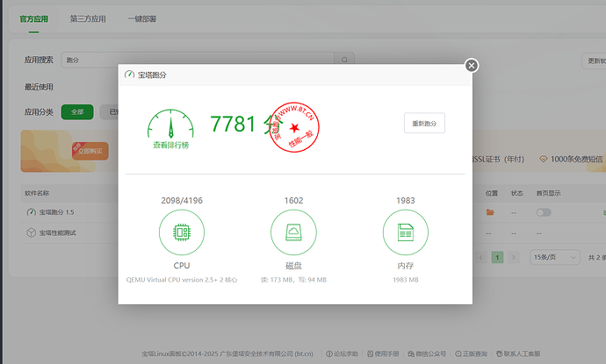Click QEMU Virtual CPU description text

point(182,280)
